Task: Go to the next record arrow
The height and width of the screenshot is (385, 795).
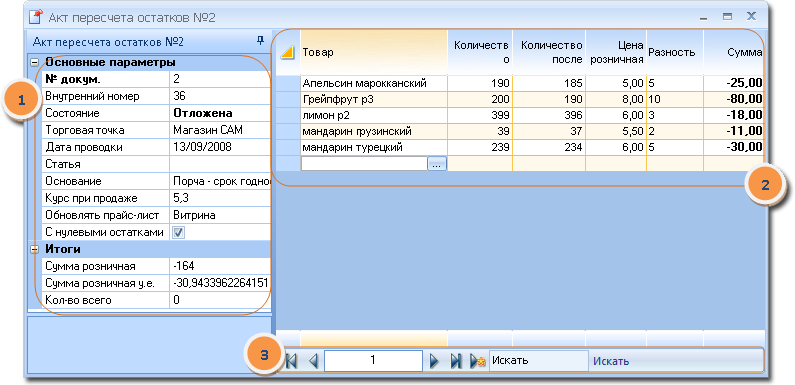Action: (433, 361)
